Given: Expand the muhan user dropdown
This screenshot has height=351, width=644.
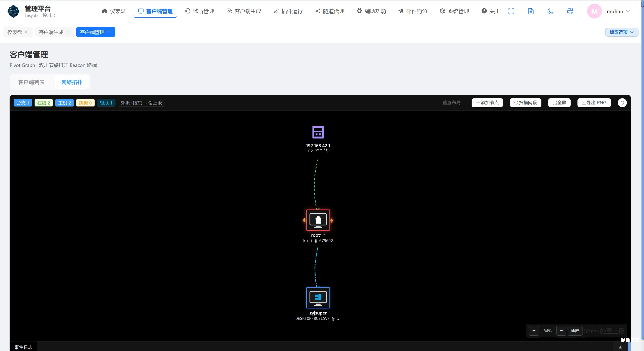Looking at the screenshot, I should pyautogui.click(x=618, y=11).
